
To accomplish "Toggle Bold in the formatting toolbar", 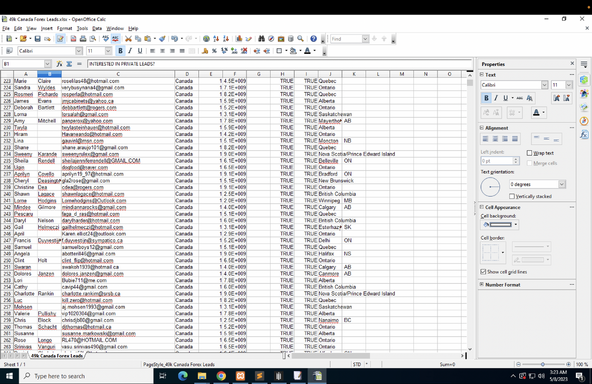I will coord(120,51).
